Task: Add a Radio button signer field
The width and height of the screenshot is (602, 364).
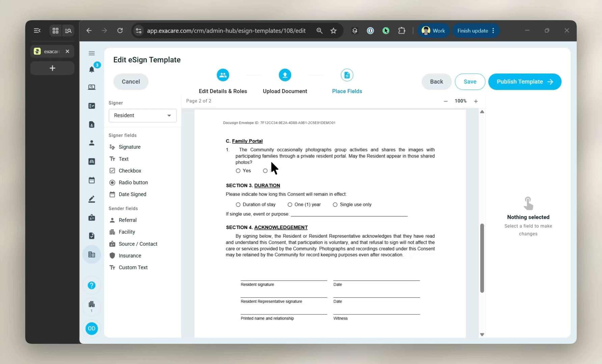Action: pyautogui.click(x=129, y=182)
